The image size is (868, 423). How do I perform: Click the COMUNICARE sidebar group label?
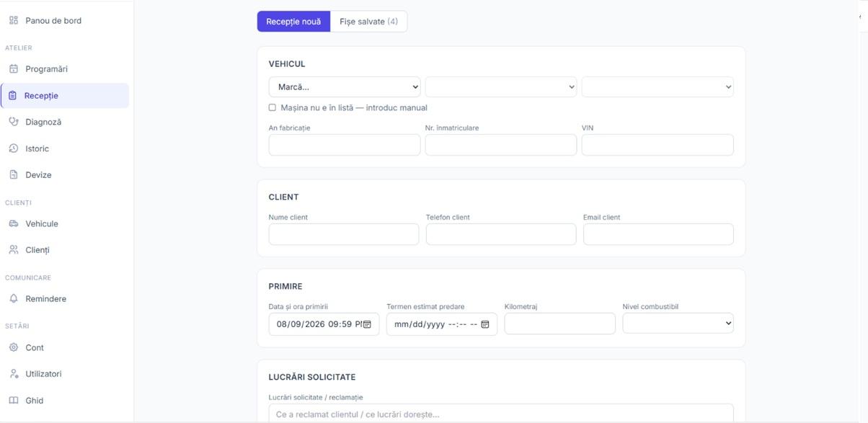pos(28,277)
